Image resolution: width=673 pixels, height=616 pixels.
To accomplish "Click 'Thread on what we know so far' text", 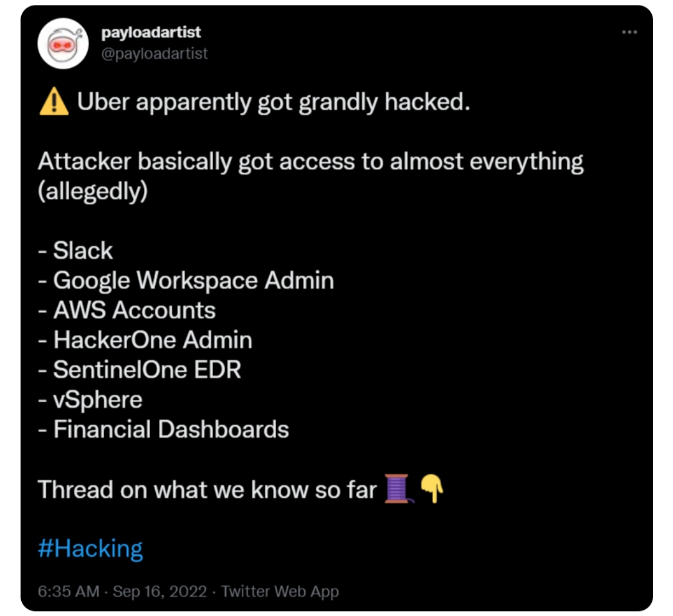I will click(208, 490).
